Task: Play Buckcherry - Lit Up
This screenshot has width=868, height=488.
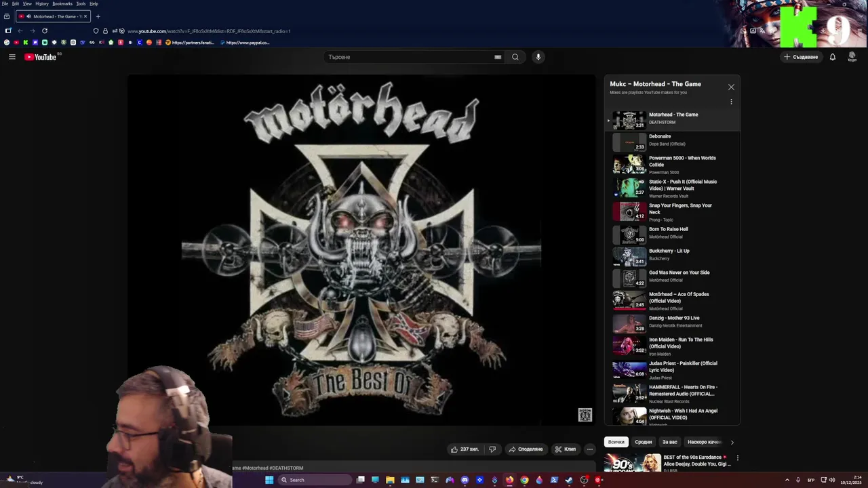Action: [673, 256]
